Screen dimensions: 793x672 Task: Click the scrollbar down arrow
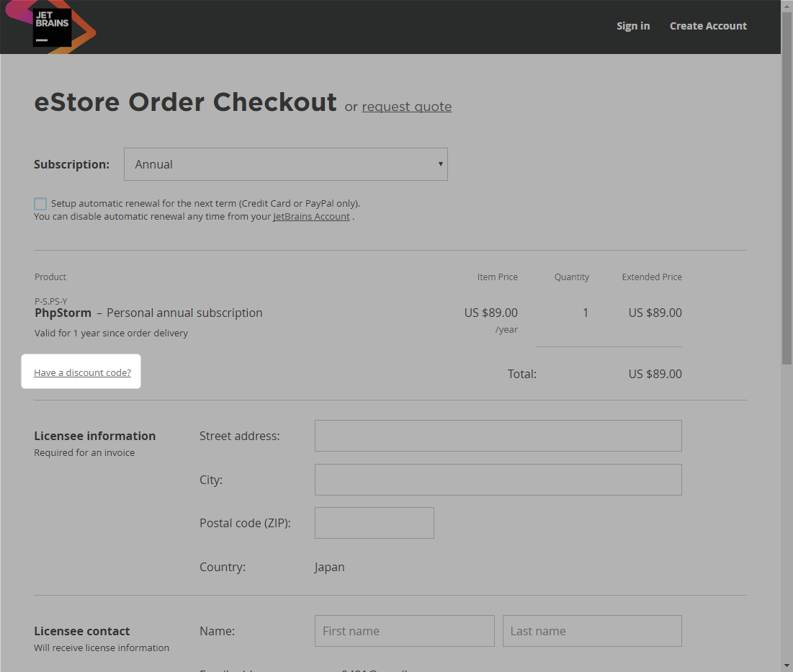coord(787,666)
